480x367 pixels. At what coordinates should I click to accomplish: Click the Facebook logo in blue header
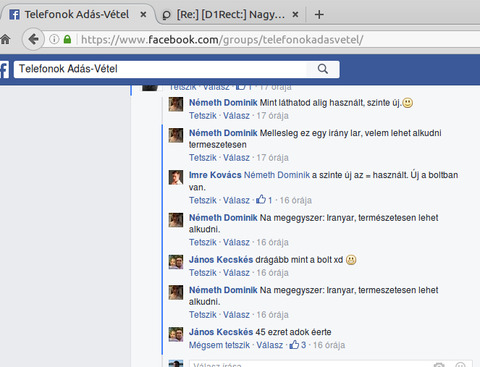click(x=4, y=69)
